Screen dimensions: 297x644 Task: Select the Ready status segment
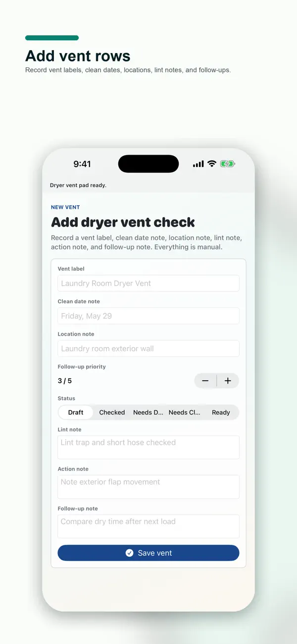tap(221, 412)
